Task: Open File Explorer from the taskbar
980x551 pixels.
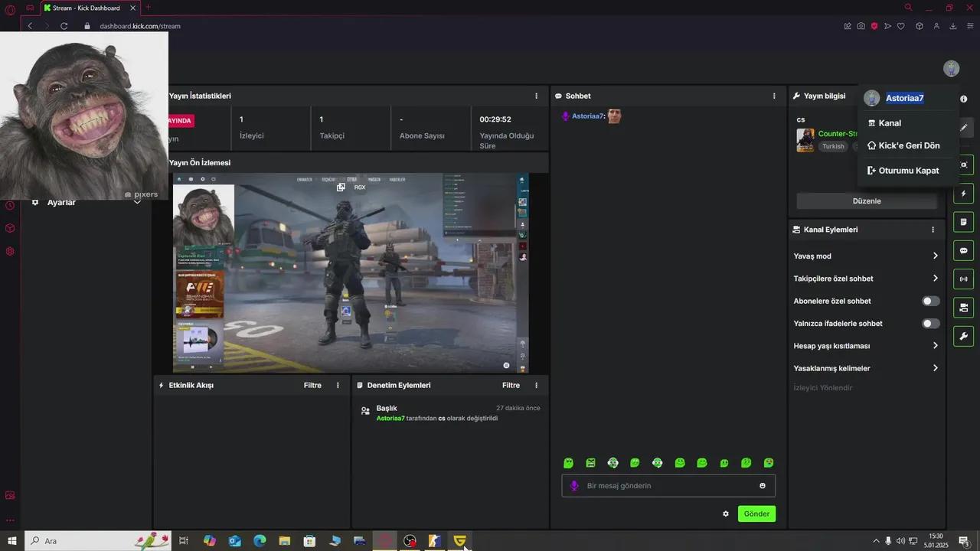Action: click(285, 541)
